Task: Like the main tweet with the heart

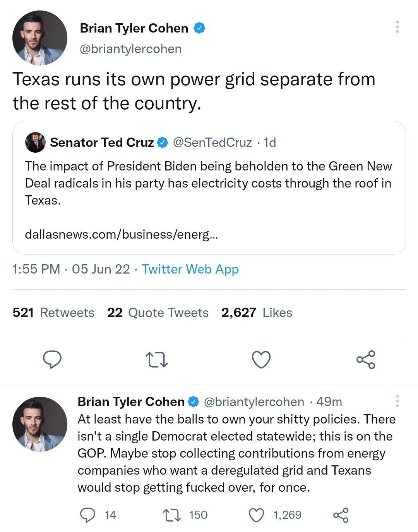Action: (x=261, y=360)
